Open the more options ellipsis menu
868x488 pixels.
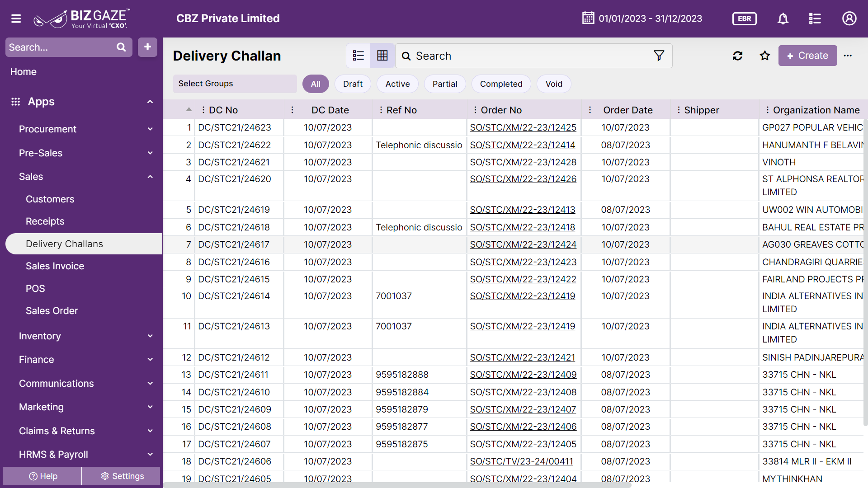point(848,56)
